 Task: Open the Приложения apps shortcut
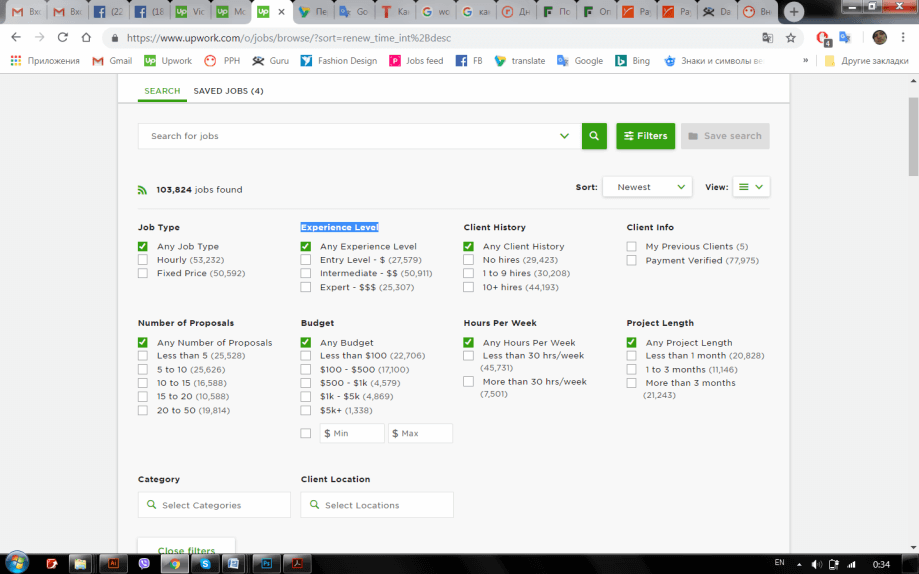45,61
